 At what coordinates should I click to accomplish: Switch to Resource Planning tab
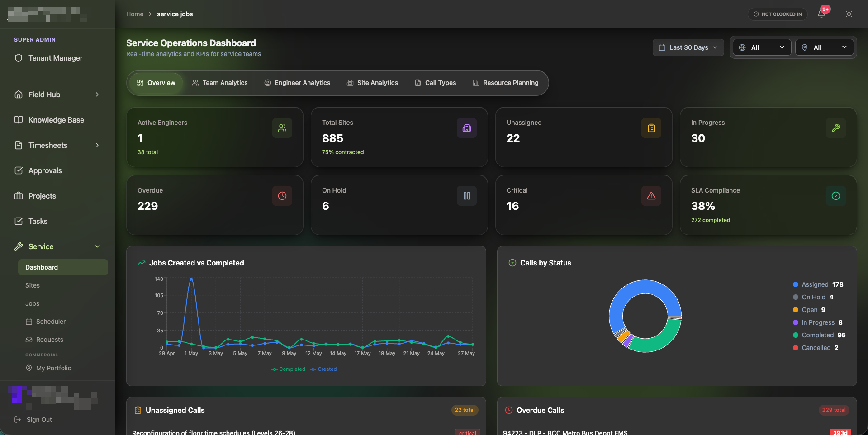coord(505,83)
